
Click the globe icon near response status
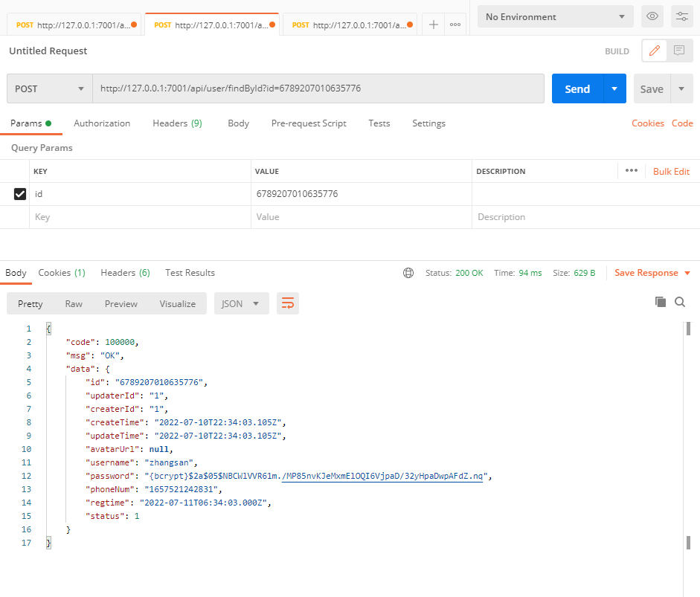[408, 272]
